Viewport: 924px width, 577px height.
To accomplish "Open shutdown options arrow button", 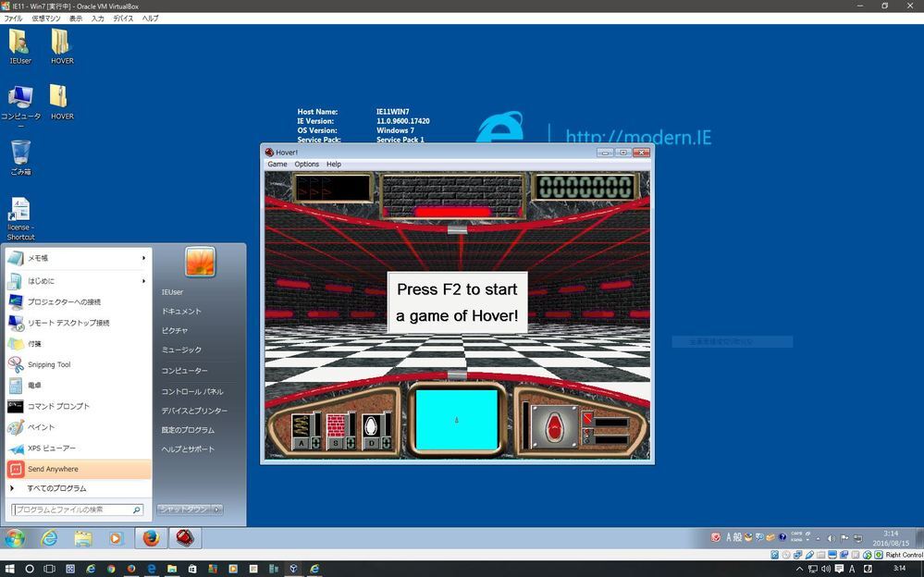I will pos(216,509).
